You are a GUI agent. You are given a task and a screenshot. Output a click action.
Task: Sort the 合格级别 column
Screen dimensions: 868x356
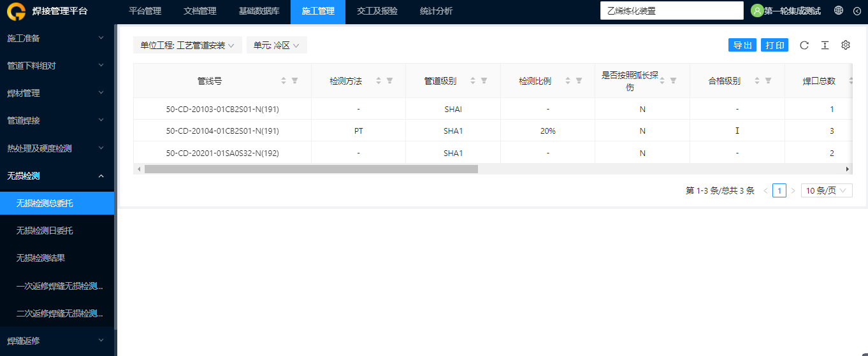[x=757, y=81]
